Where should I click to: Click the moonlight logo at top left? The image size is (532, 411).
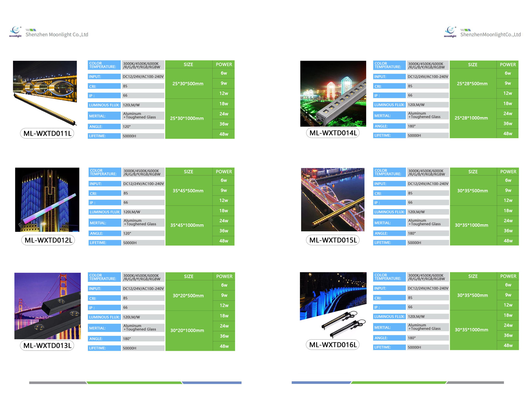coord(15,32)
